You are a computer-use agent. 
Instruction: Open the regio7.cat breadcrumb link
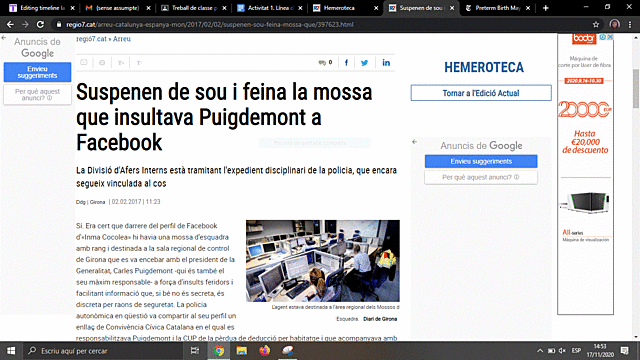click(91, 39)
